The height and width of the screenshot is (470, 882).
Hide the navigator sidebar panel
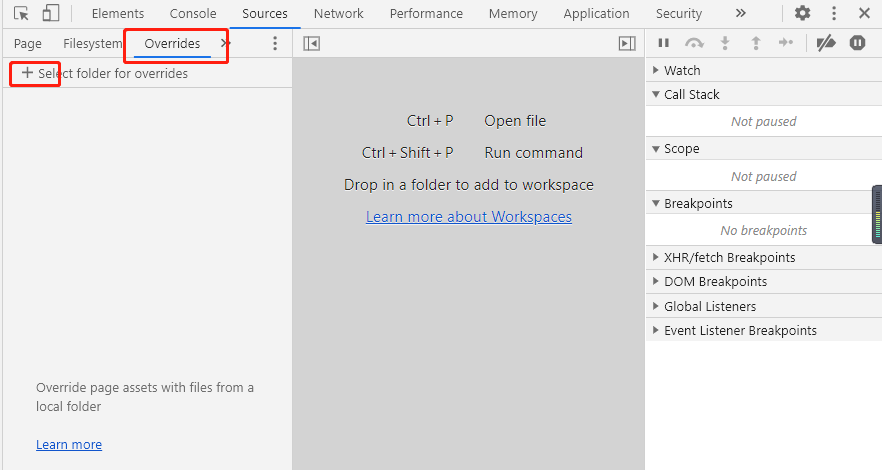pyautogui.click(x=311, y=43)
